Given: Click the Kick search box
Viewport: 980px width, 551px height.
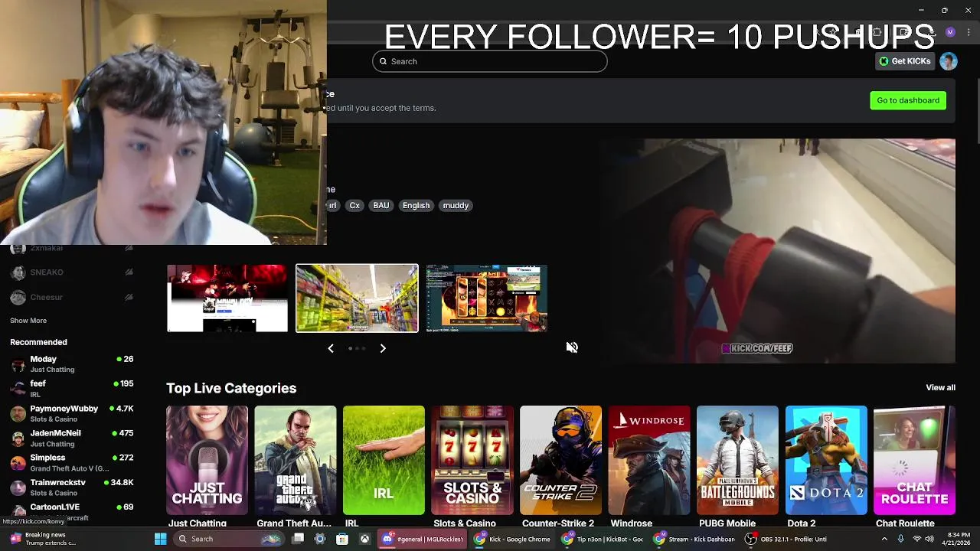Looking at the screenshot, I should (490, 61).
